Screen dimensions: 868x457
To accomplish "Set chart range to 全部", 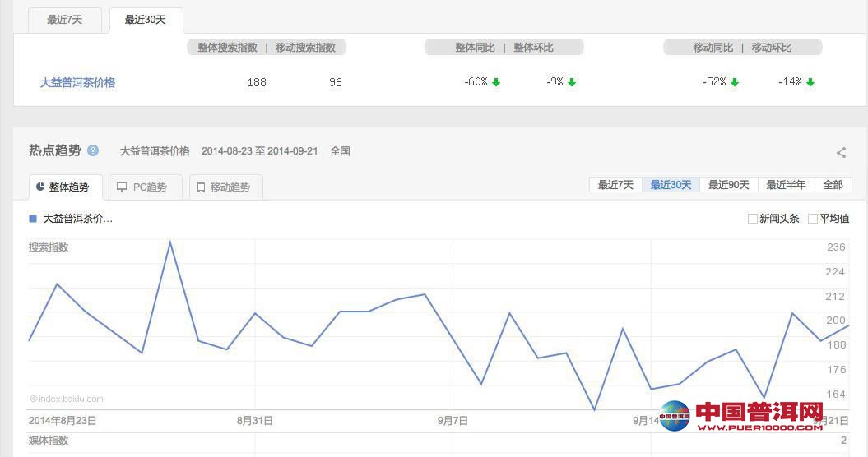I will pos(833,185).
